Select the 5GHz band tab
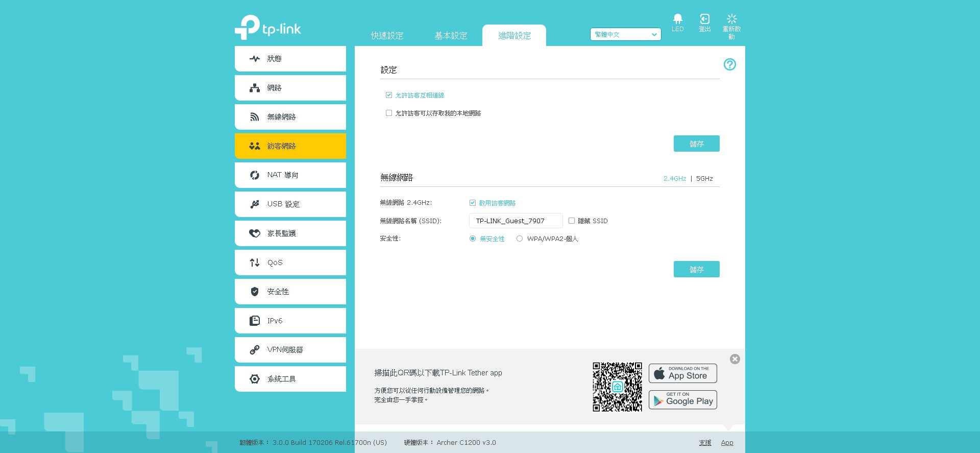 pyautogui.click(x=704, y=178)
